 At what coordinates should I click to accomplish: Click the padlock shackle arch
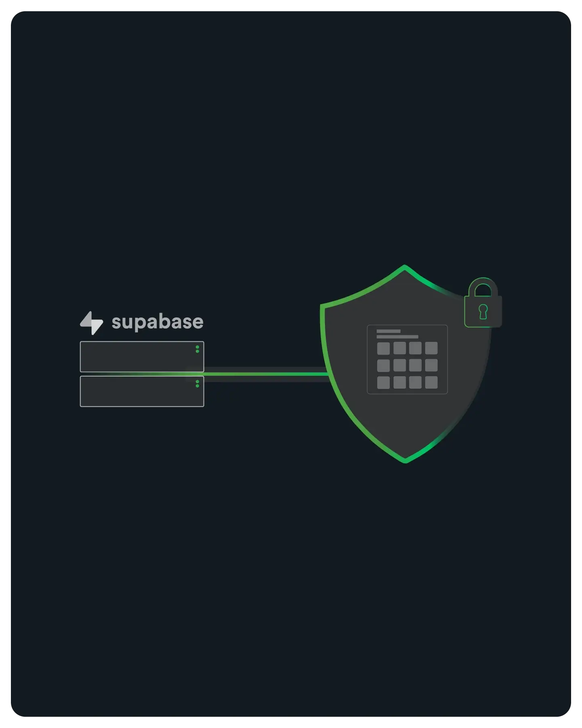coord(483,286)
